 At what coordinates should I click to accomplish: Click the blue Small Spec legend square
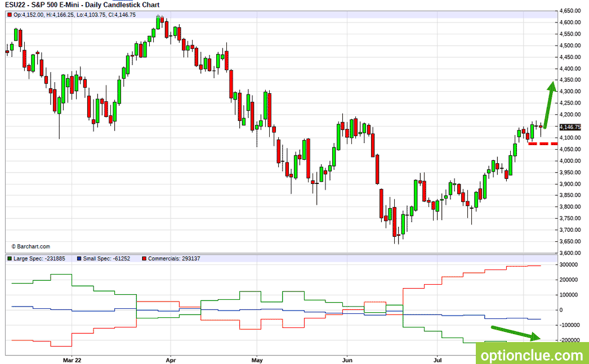79,259
